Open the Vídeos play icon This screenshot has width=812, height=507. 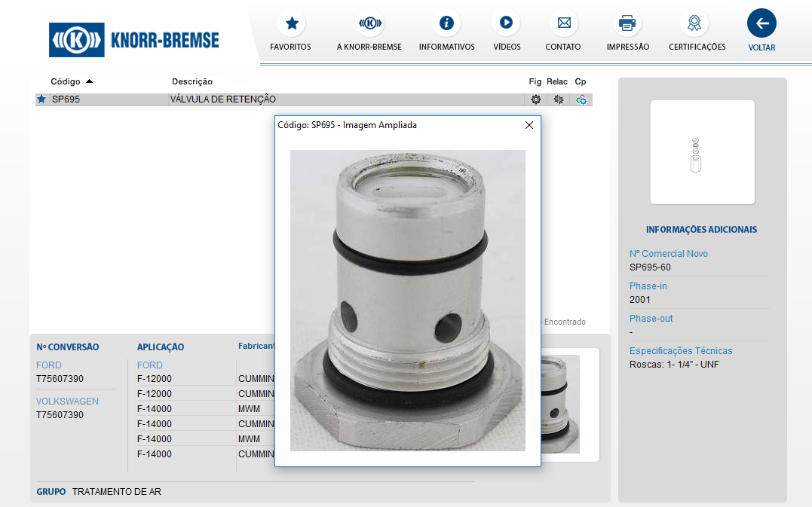pos(506,23)
